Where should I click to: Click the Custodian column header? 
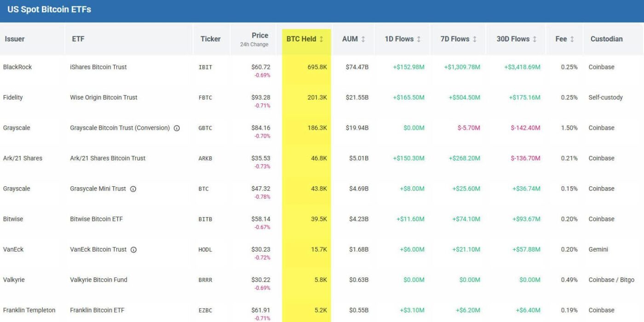pos(606,39)
